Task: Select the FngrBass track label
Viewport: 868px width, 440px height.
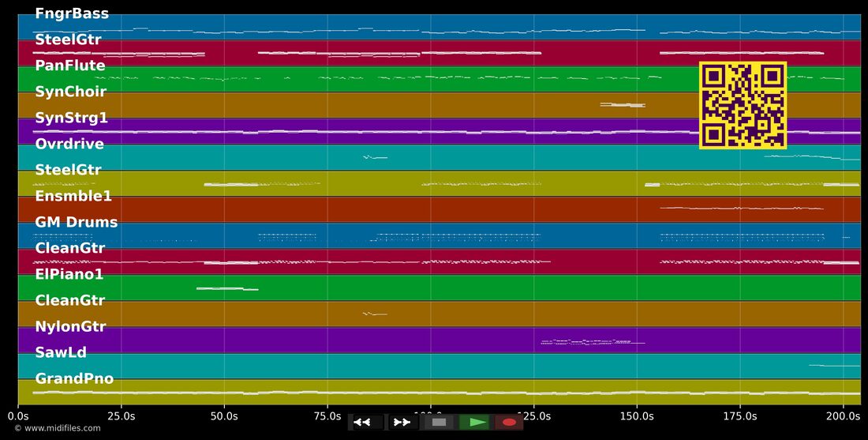Action: pos(72,13)
